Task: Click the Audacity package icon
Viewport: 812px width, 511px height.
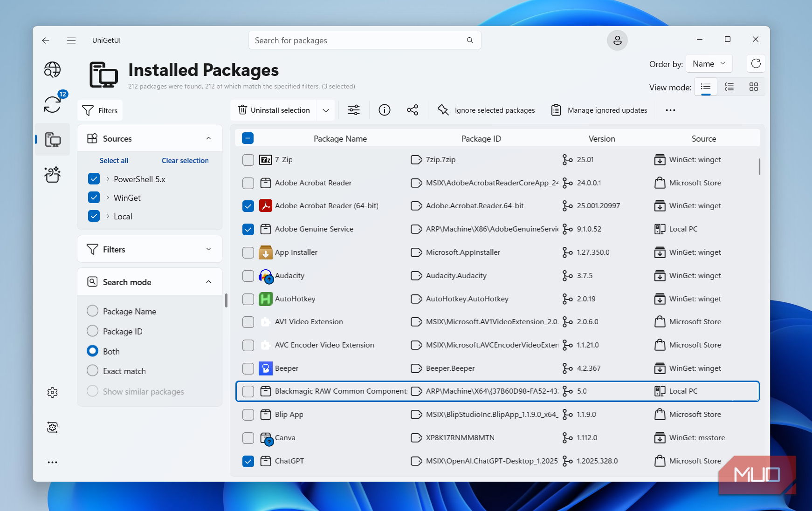Action: tap(266, 276)
